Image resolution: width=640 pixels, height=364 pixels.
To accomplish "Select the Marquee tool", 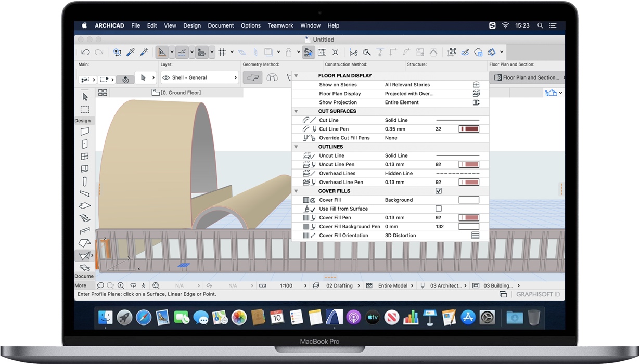I will [84, 109].
